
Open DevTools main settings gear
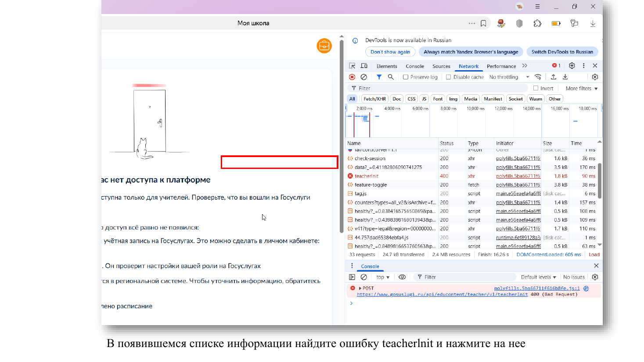point(572,65)
